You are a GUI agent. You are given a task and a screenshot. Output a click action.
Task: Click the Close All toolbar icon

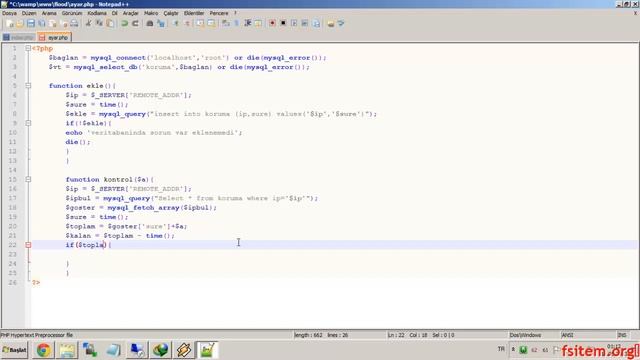[64, 24]
